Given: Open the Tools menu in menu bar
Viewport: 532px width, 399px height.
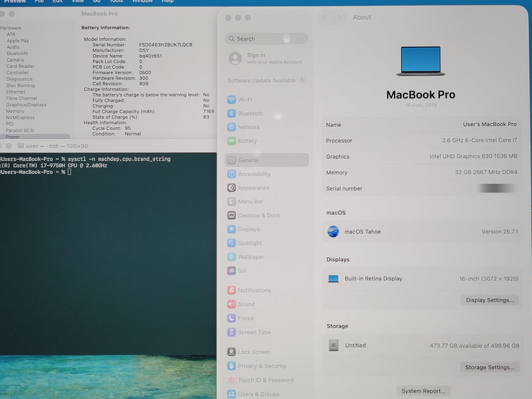Looking at the screenshot, I should tap(116, 1).
